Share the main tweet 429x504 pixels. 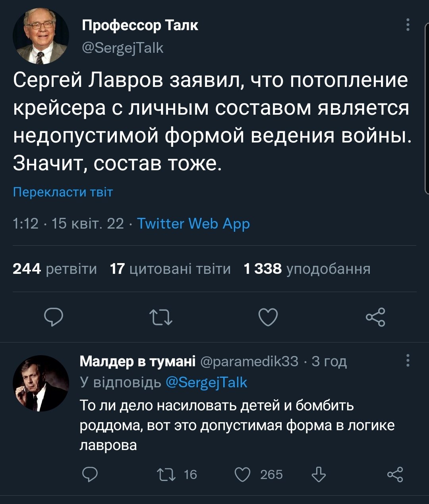pyautogui.click(x=375, y=317)
